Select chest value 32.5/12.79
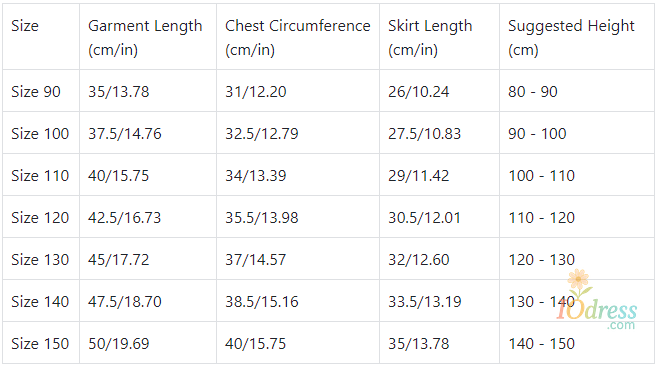The image size is (658, 368). coord(261,133)
